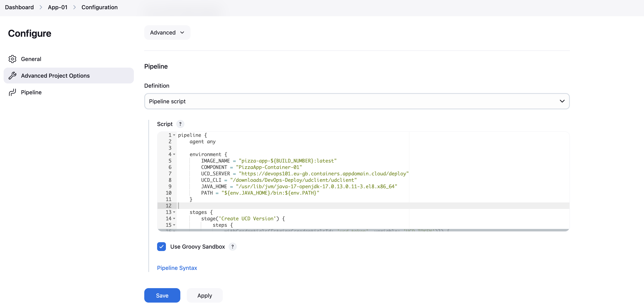Go to Dashboard in the breadcrumb

pyautogui.click(x=19, y=7)
